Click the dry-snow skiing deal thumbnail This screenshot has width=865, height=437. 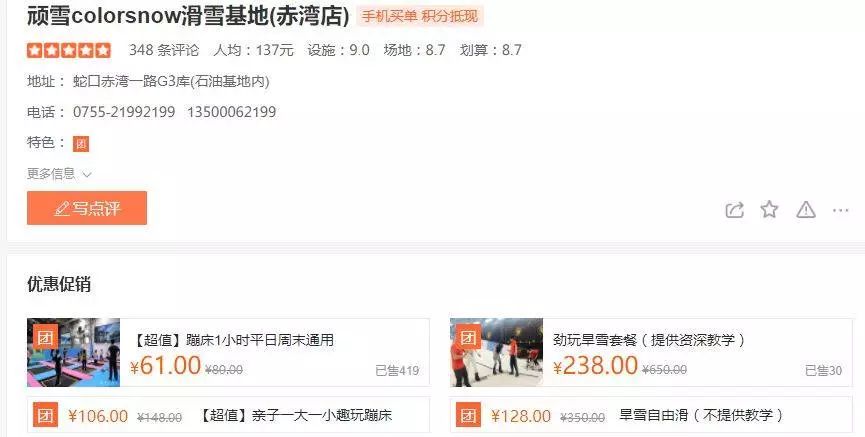(496, 352)
